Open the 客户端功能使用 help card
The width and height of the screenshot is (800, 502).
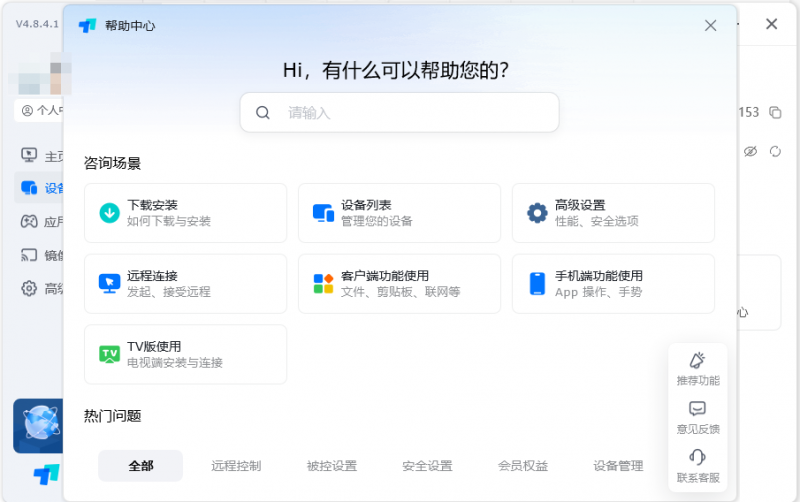pyautogui.click(x=399, y=284)
